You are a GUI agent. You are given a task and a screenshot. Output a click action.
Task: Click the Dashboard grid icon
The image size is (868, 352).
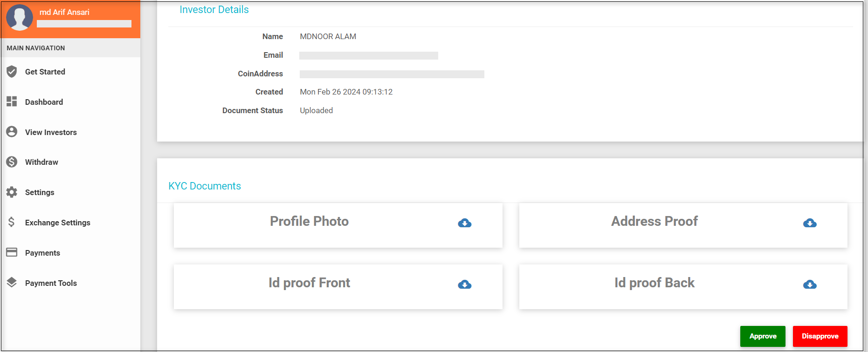coord(12,102)
